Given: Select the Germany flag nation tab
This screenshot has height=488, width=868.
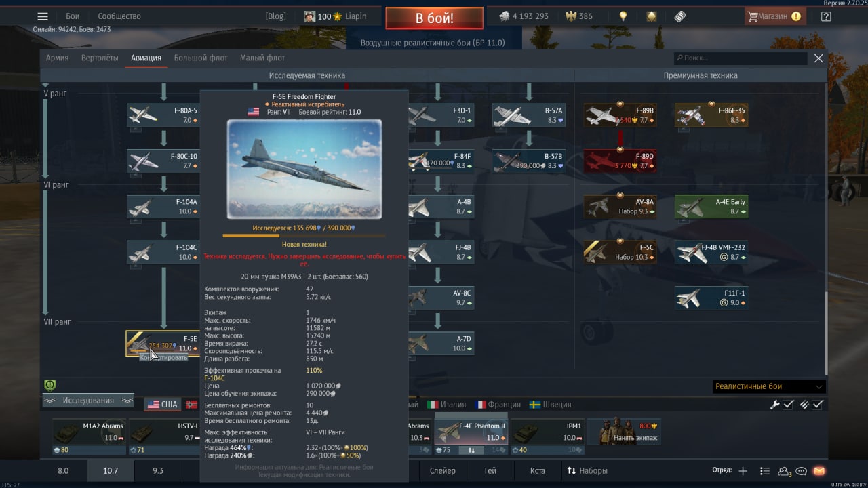Looking at the screenshot, I should [191, 405].
